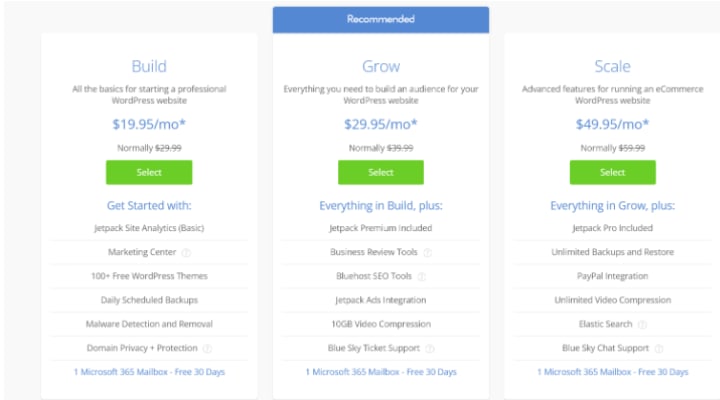Image resolution: width=720 pixels, height=400 pixels.
Task: Click the Recommended banner above Grow
Action: [x=381, y=20]
